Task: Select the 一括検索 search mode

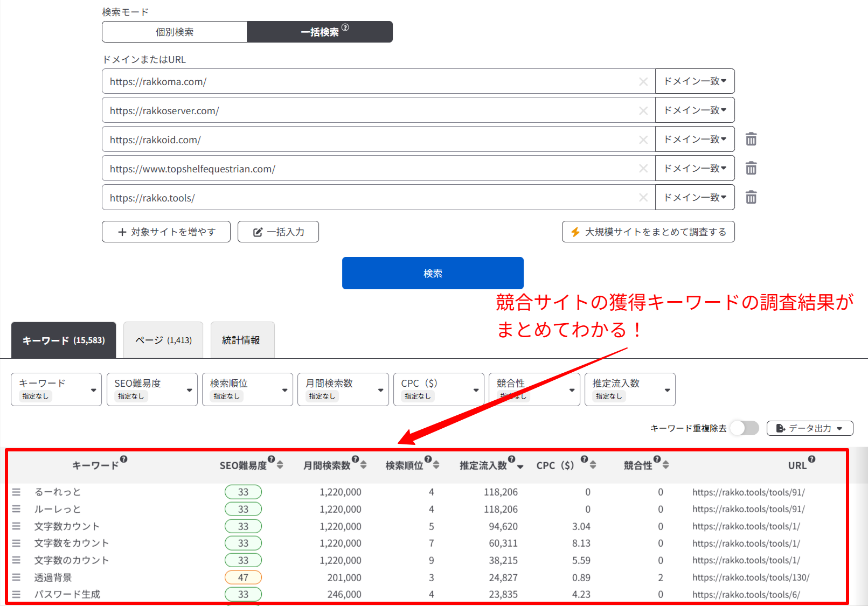Action: tap(320, 32)
